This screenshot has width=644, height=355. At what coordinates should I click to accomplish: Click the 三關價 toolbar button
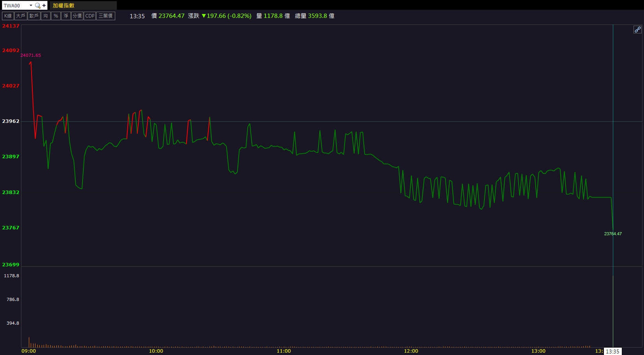106,16
